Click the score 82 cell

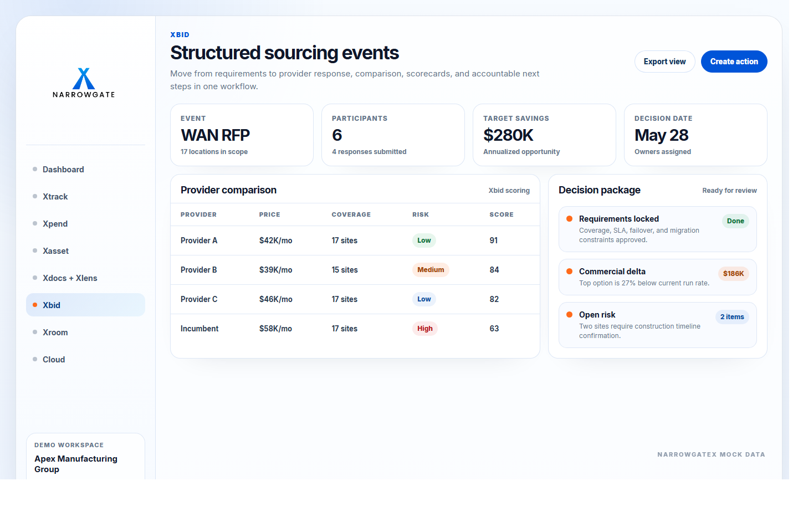[494, 299]
